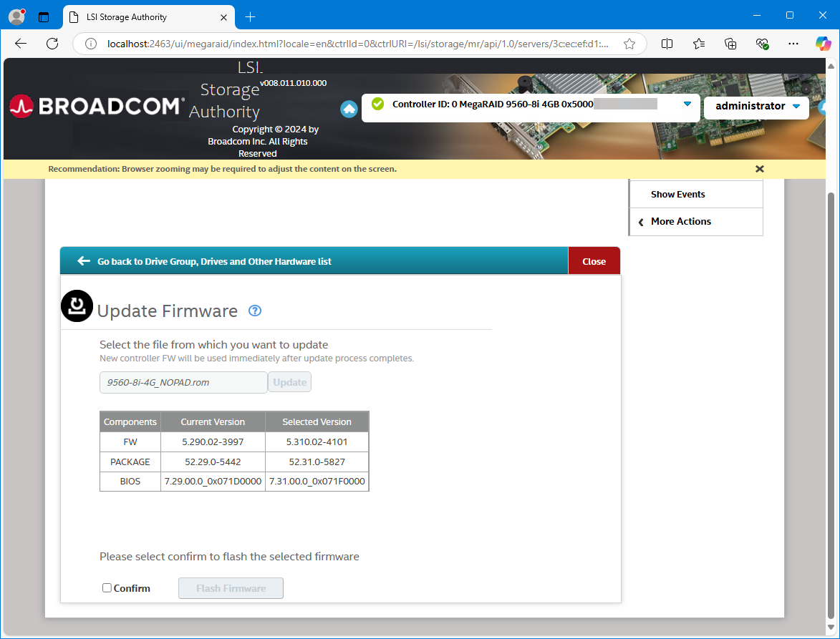The height and width of the screenshot is (639, 840).
Task: Click the page vertical scrollbar thumb
Action: (x=831, y=405)
